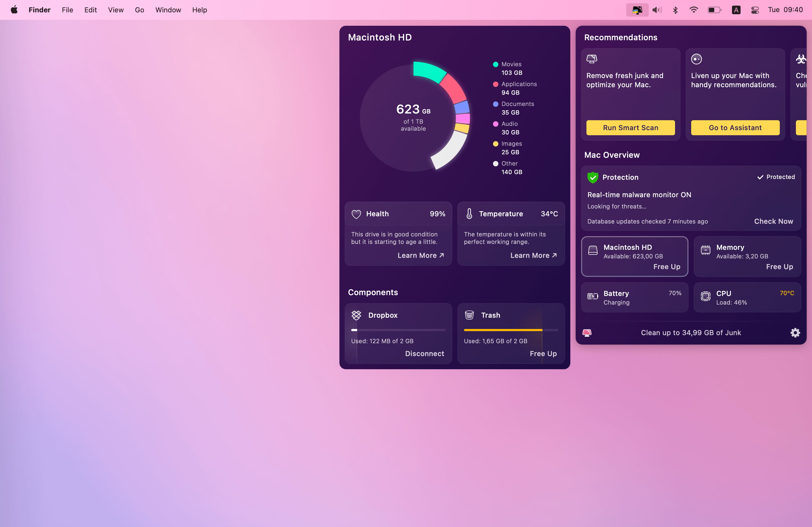Click Learn More under Health

(420, 255)
